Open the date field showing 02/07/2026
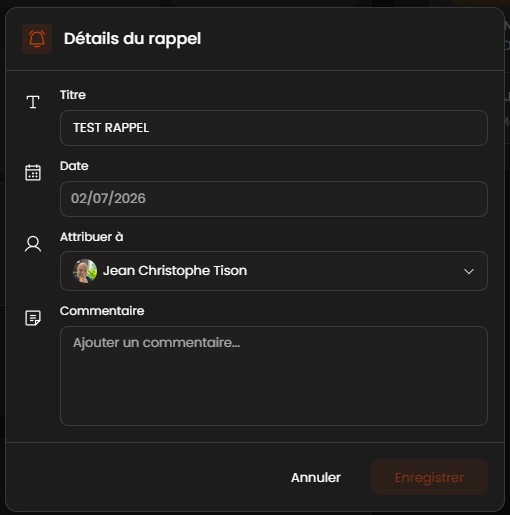Screen dimensions: 510x515 click(274, 199)
